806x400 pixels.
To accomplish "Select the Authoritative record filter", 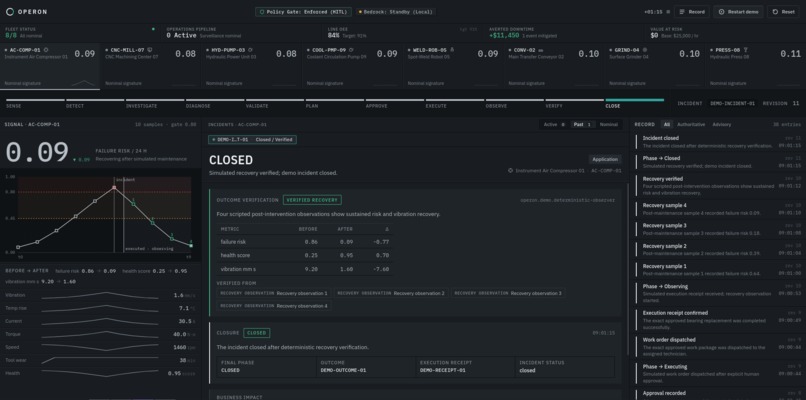I will [x=691, y=124].
